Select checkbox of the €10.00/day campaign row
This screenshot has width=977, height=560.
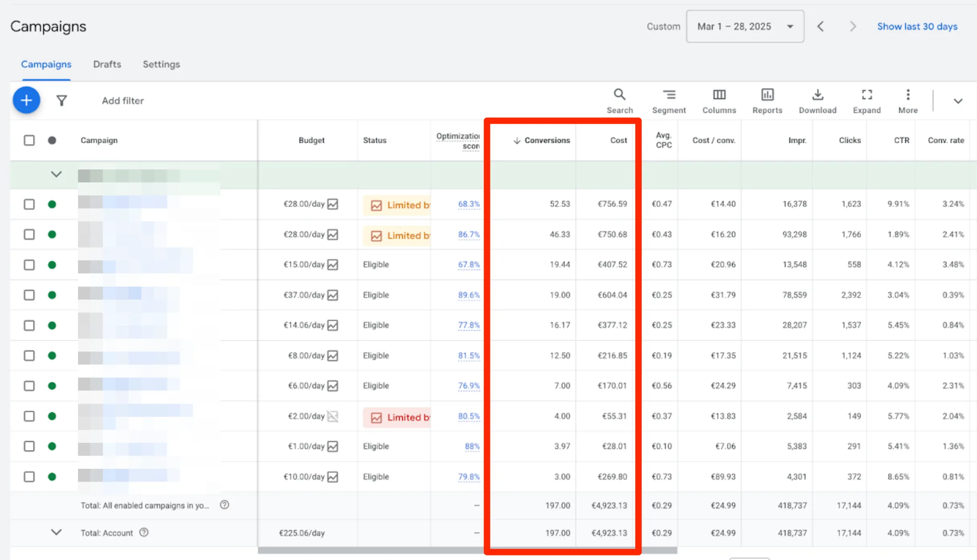(x=29, y=477)
